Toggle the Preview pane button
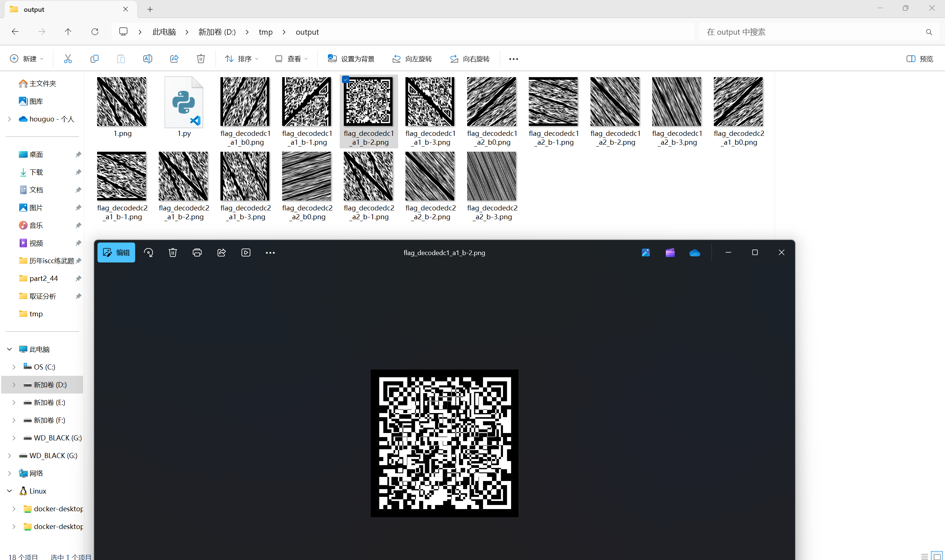The image size is (945, 560). pyautogui.click(x=920, y=58)
